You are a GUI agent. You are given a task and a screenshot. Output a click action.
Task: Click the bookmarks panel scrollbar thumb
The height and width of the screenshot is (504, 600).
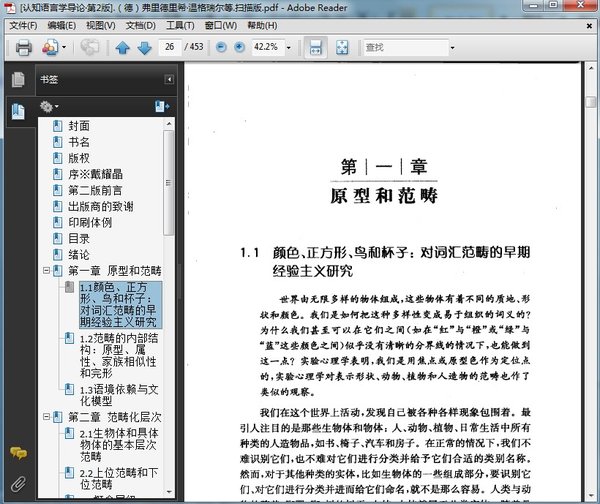point(168,183)
